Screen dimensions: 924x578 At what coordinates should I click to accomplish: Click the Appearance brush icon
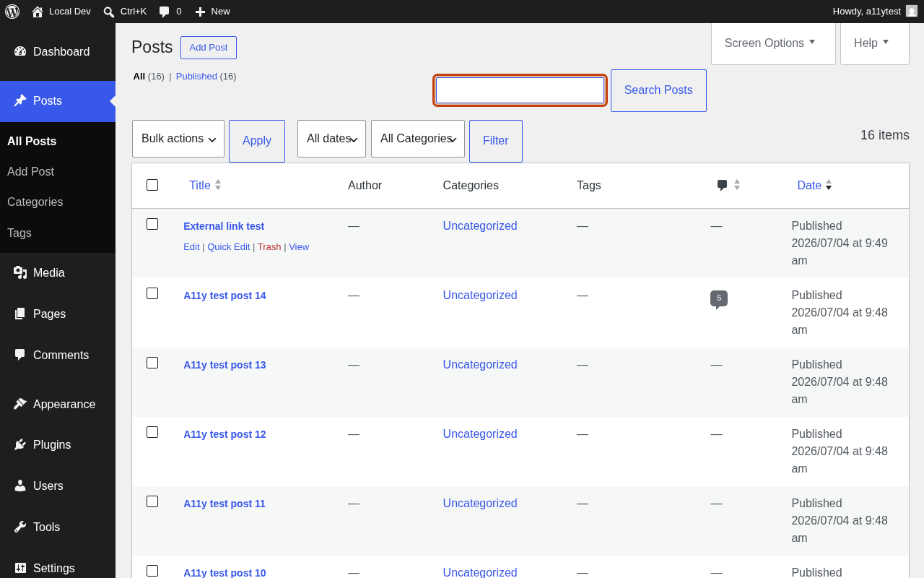[20, 404]
